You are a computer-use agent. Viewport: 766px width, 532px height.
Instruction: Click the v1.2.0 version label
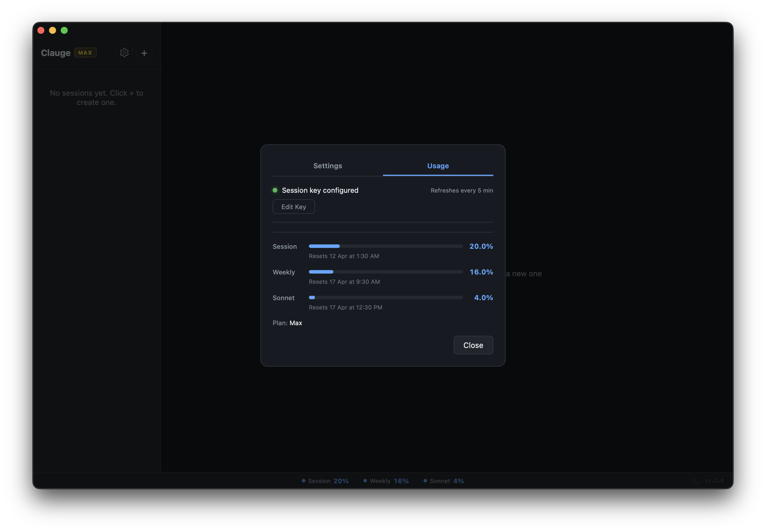tap(714, 480)
